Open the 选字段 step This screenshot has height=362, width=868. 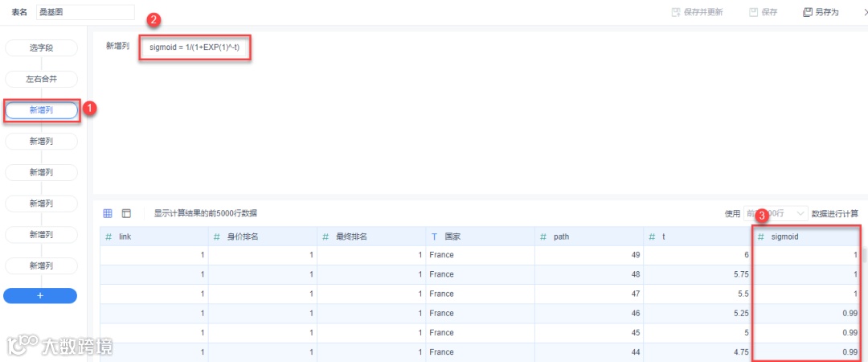coord(42,48)
